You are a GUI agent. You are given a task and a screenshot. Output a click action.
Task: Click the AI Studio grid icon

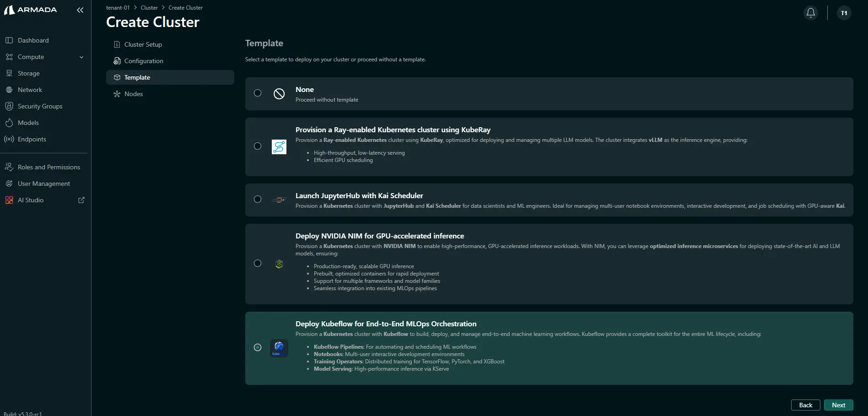tap(9, 200)
